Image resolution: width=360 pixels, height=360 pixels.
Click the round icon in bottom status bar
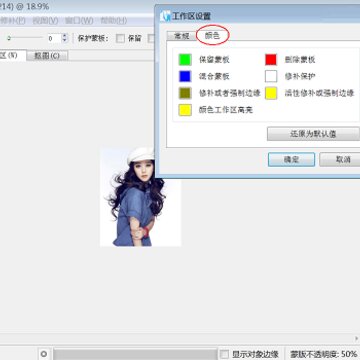[x=43, y=354]
